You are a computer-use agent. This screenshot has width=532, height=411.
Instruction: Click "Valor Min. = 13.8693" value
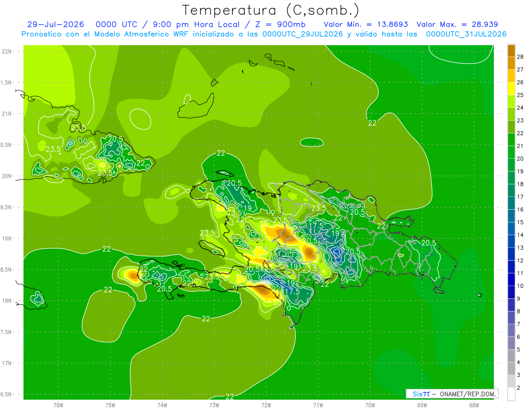[366, 24]
